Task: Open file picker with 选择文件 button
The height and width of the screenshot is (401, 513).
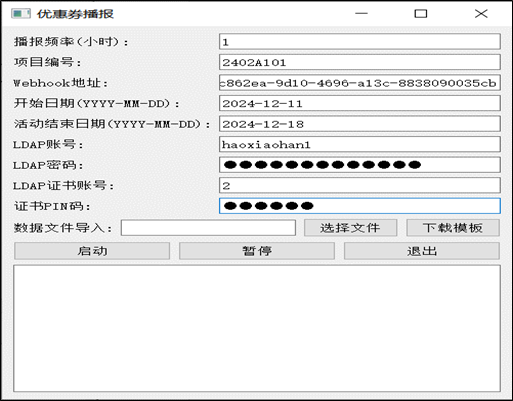Action: pyautogui.click(x=350, y=228)
